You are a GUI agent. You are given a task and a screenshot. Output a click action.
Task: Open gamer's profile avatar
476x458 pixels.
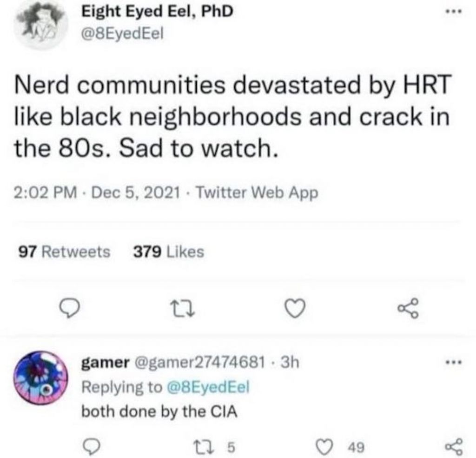tap(41, 378)
